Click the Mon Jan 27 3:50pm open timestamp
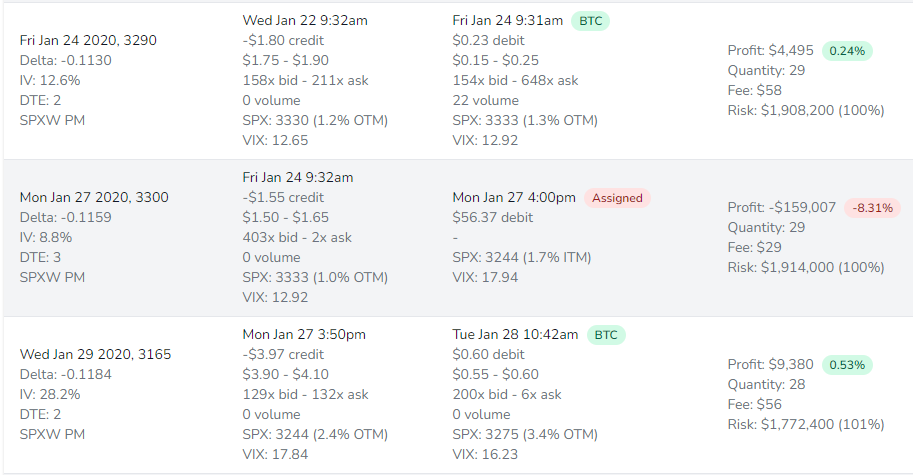 coord(304,335)
